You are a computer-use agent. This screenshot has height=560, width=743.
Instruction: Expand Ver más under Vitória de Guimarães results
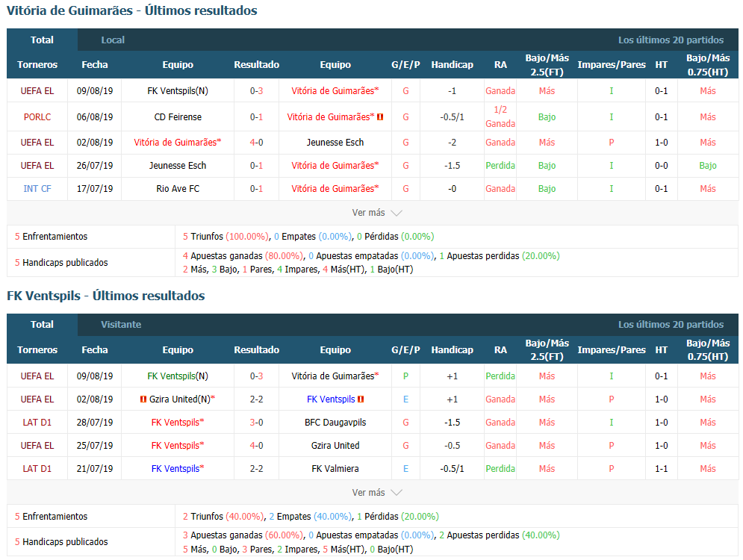376,213
